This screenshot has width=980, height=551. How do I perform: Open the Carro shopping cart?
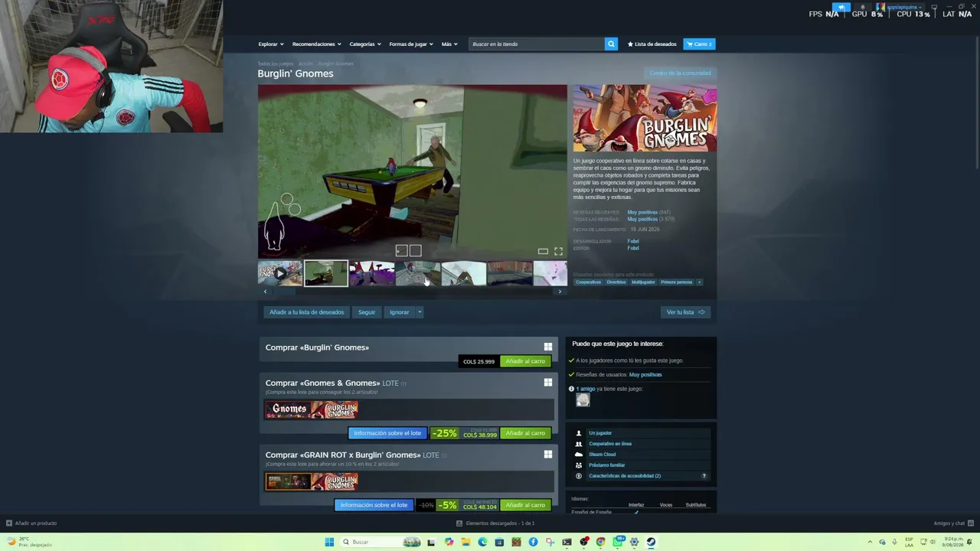(699, 44)
